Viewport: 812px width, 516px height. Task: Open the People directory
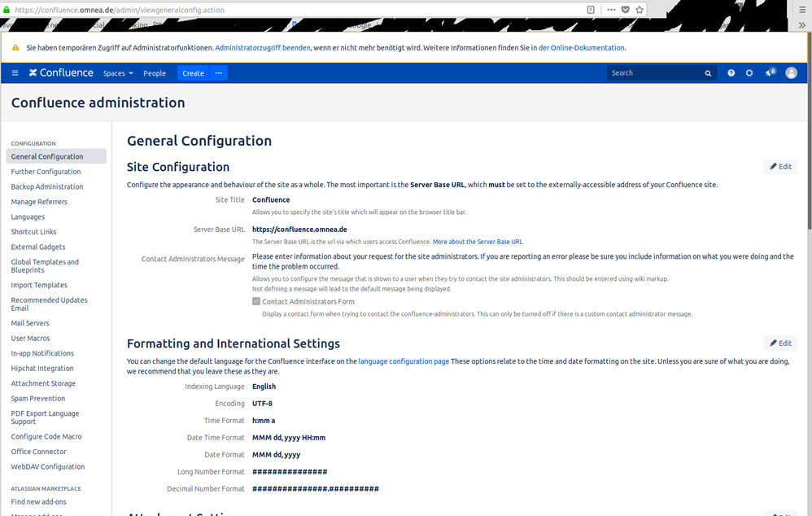coord(155,73)
